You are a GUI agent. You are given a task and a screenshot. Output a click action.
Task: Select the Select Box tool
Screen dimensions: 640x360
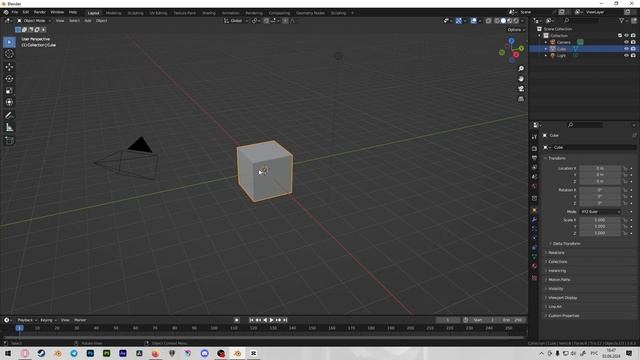(x=9, y=42)
